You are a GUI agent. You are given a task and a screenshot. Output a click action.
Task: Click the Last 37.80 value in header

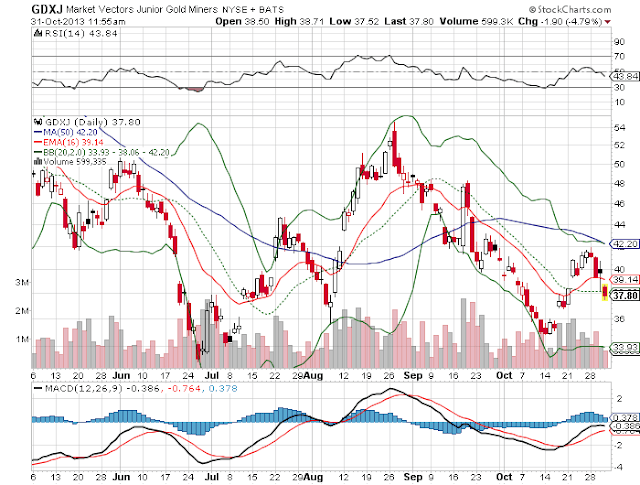409,22
